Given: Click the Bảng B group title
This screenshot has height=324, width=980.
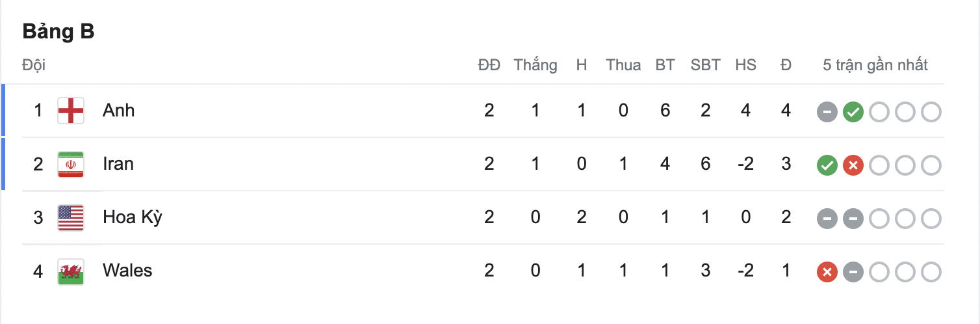Looking at the screenshot, I should click(x=58, y=31).
